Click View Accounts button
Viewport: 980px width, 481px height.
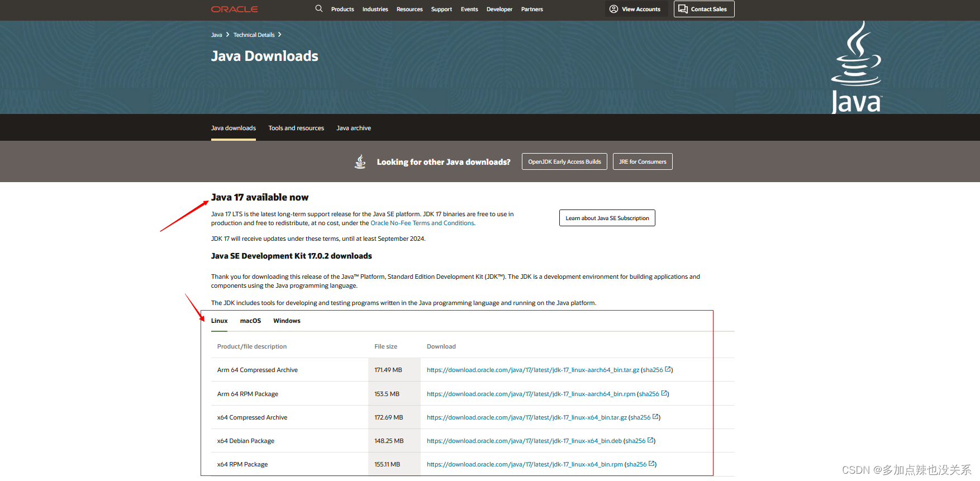click(x=636, y=9)
